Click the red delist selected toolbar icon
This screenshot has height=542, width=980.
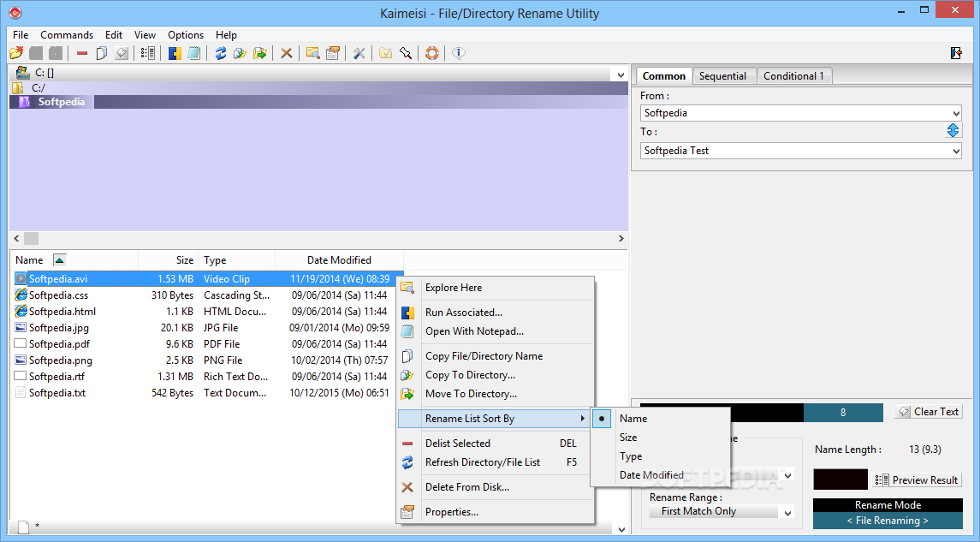point(82,53)
